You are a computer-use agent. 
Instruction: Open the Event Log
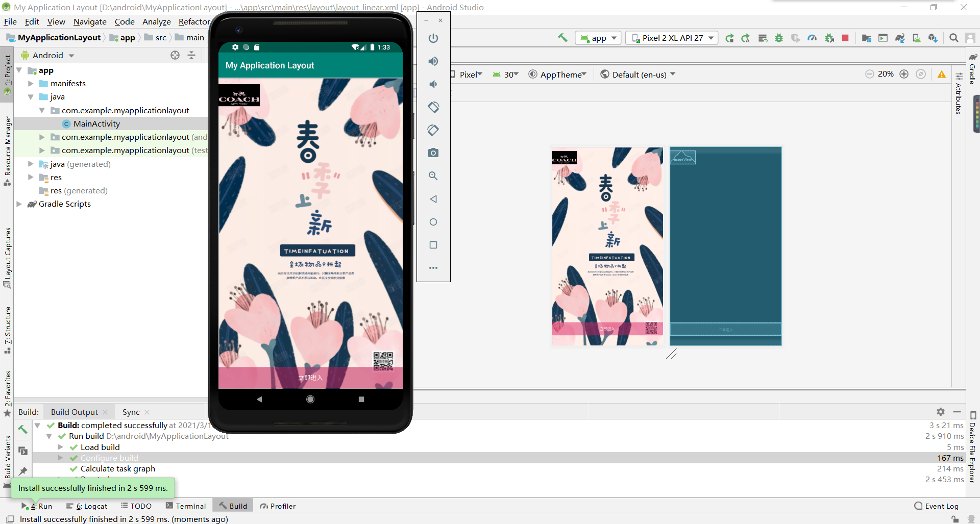pyautogui.click(x=937, y=506)
